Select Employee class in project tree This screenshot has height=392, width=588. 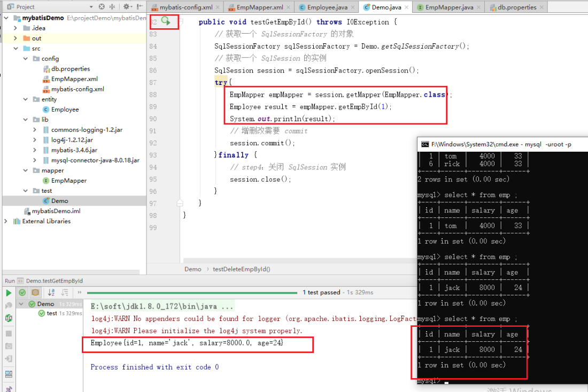click(61, 109)
